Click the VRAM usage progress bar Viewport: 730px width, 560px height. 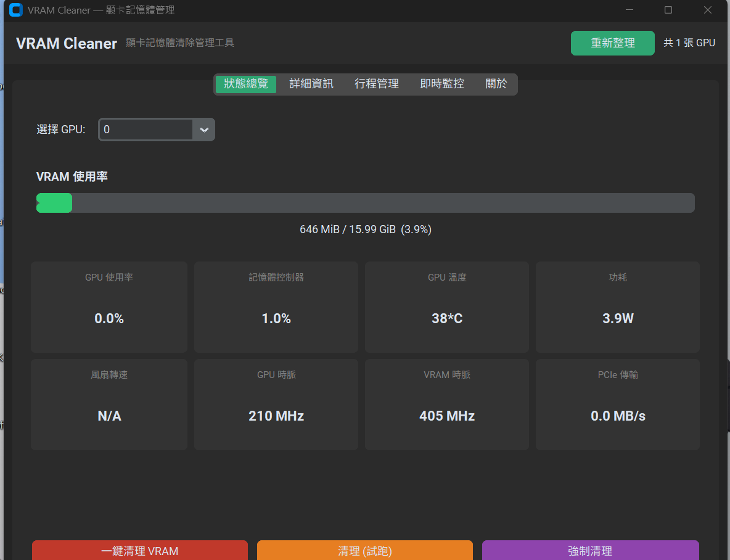click(x=366, y=203)
